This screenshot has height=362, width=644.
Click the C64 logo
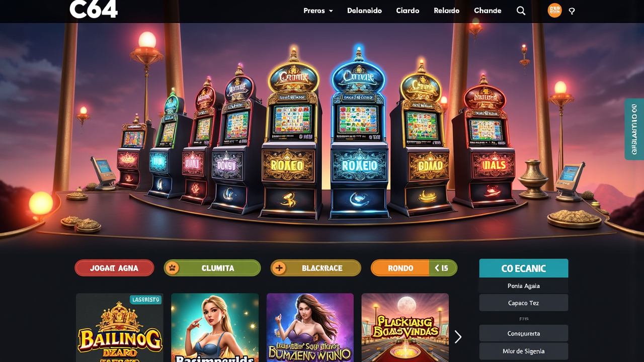click(x=94, y=9)
